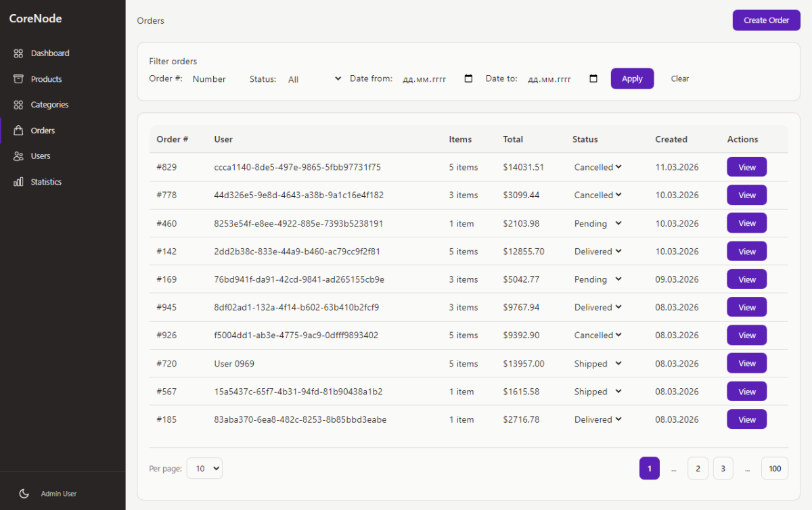This screenshot has height=510, width=812.
Task: Jump to page 100 of orders
Action: pos(775,468)
